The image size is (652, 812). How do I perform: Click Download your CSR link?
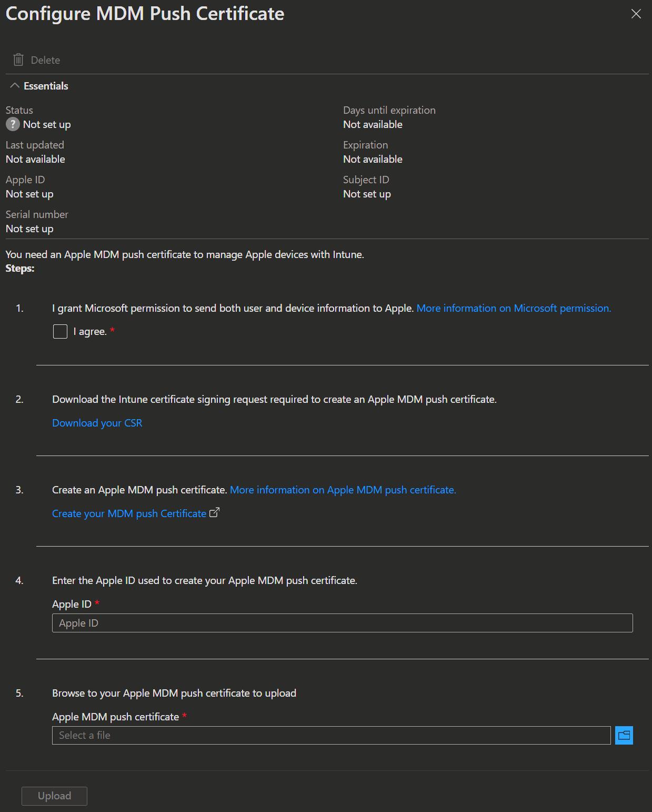pos(97,423)
